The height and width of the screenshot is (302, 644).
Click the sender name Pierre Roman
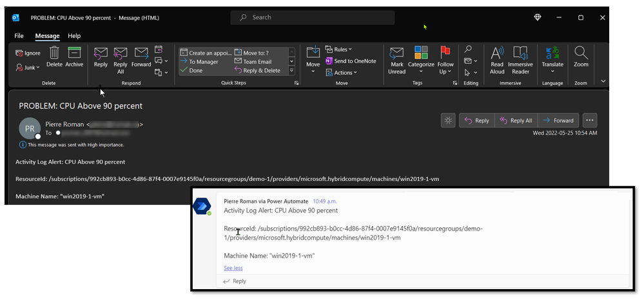pyautogui.click(x=65, y=124)
